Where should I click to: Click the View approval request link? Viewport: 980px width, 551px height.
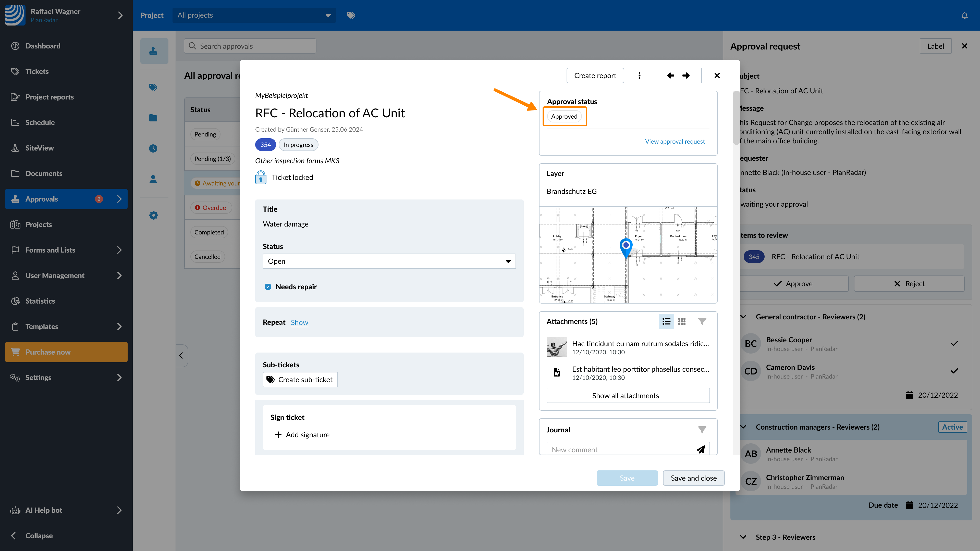(675, 142)
